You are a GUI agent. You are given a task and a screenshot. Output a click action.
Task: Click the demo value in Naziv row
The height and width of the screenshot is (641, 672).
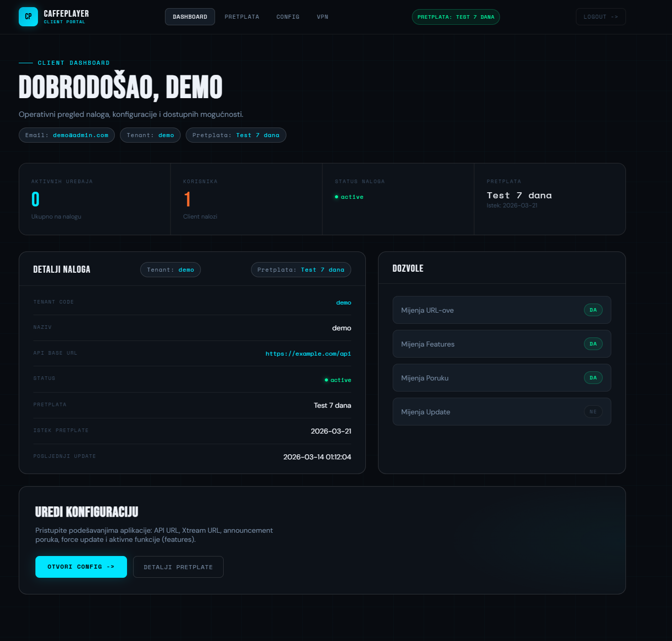[x=342, y=328]
